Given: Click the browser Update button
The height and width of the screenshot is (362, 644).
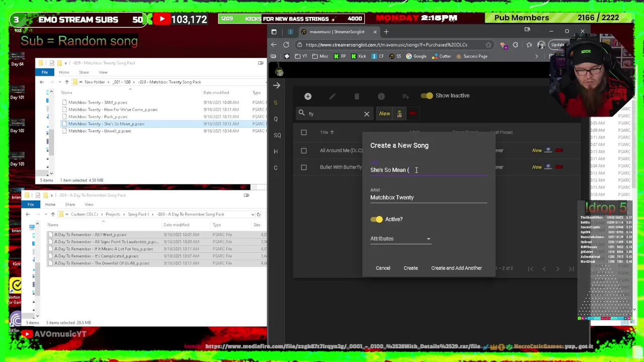Looking at the screenshot, I should tap(558, 45).
